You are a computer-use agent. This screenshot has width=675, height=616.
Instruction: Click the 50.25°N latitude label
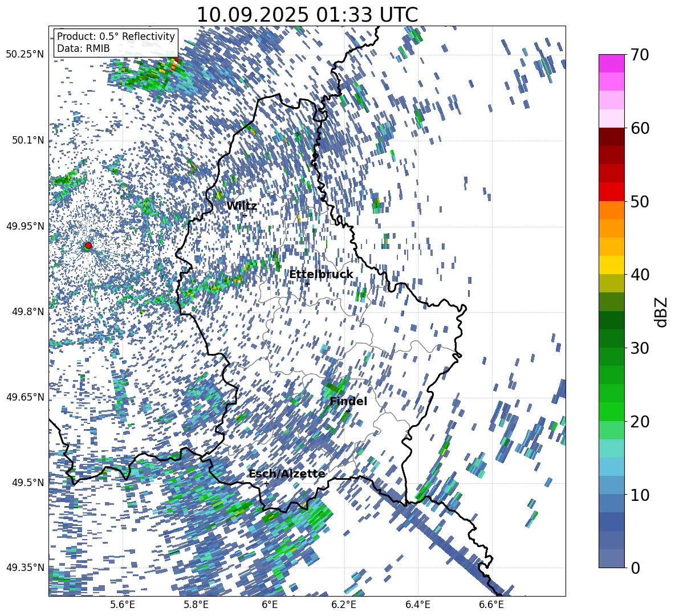click(x=25, y=55)
